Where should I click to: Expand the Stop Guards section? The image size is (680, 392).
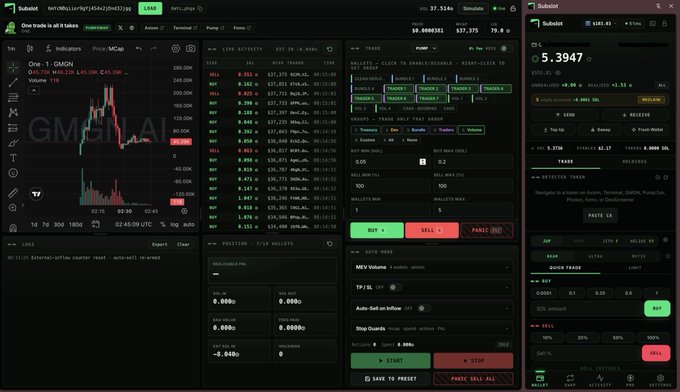pos(432,328)
